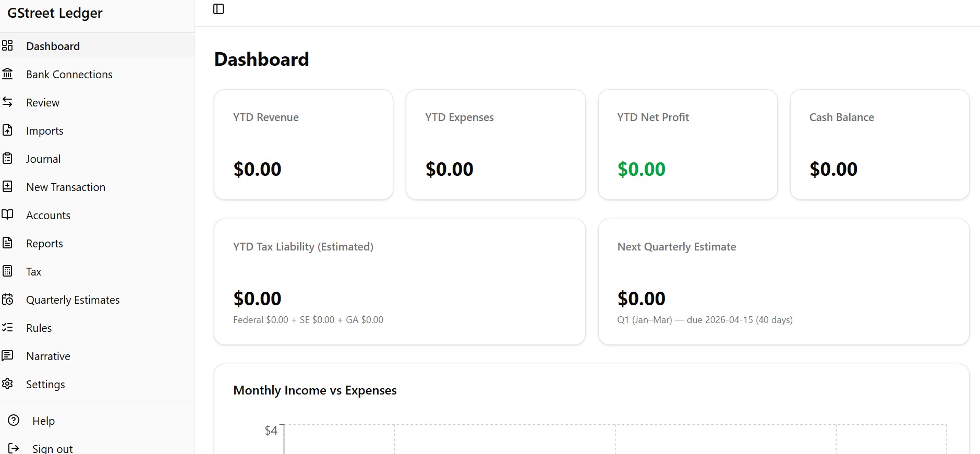Viewport: 980px width, 454px height.
Task: Click the Tax calculator icon
Action: (x=8, y=271)
